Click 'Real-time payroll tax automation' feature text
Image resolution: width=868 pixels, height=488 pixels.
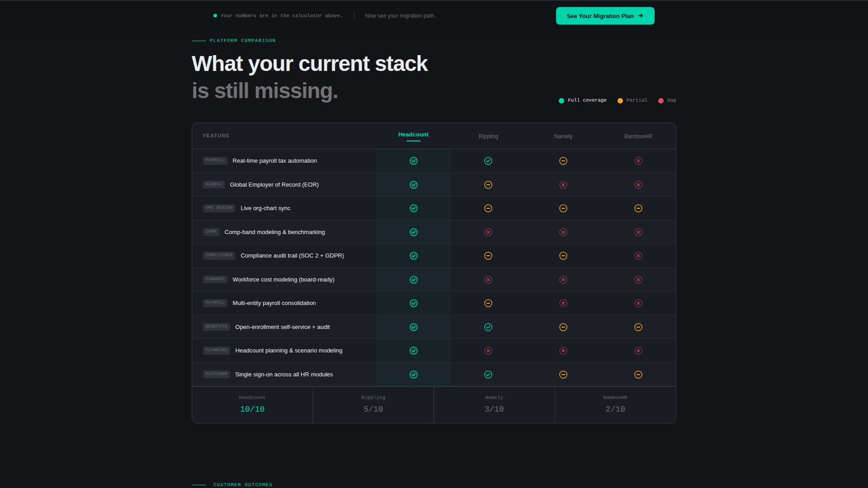(x=274, y=161)
